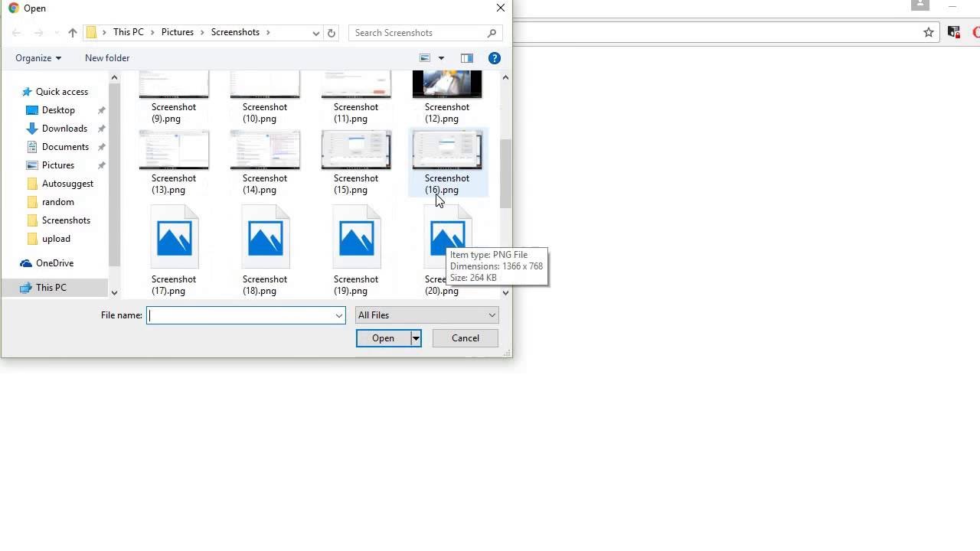Cancel the Open dialog
The height and width of the screenshot is (551, 980).
pyautogui.click(x=465, y=338)
